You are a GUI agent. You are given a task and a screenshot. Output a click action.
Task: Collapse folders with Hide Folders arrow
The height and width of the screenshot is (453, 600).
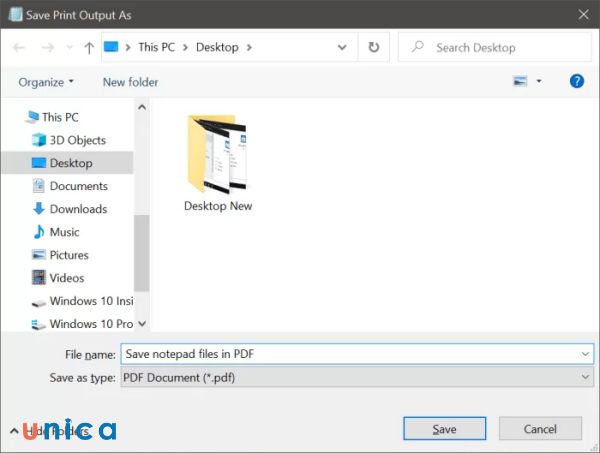click(14, 431)
